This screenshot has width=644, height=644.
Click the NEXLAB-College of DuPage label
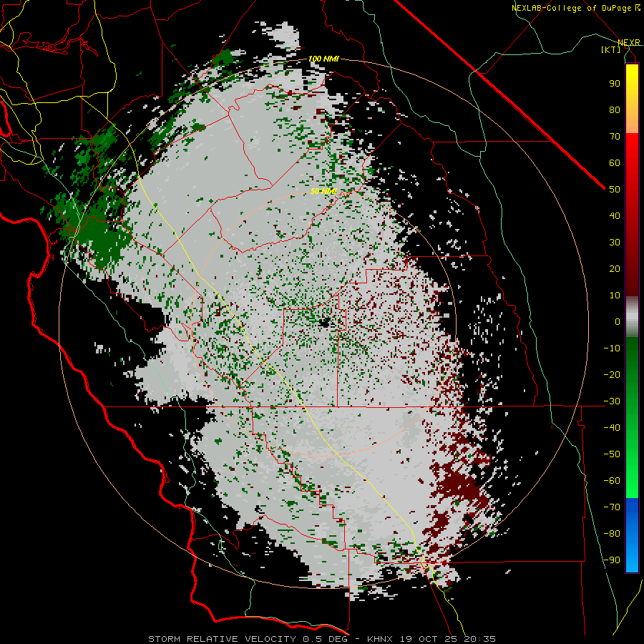click(x=575, y=8)
